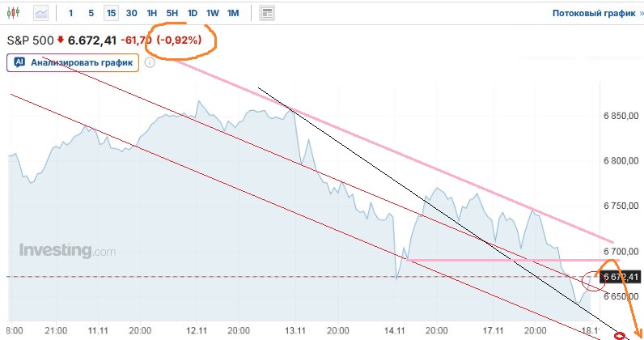This screenshot has width=644, height=340.
Task: Click the info icon beside Analyze button
Action: (x=150, y=62)
